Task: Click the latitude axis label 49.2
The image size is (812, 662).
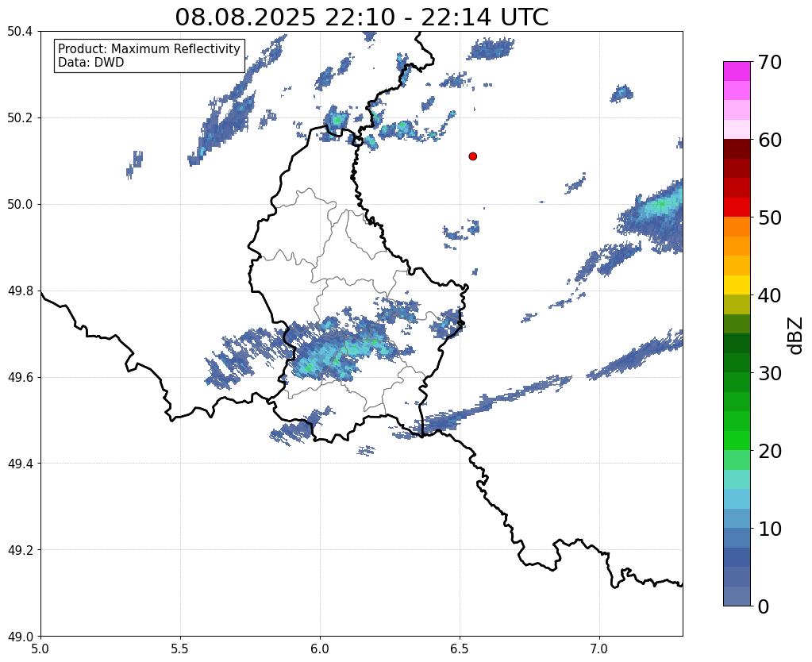Action: pos(20,550)
